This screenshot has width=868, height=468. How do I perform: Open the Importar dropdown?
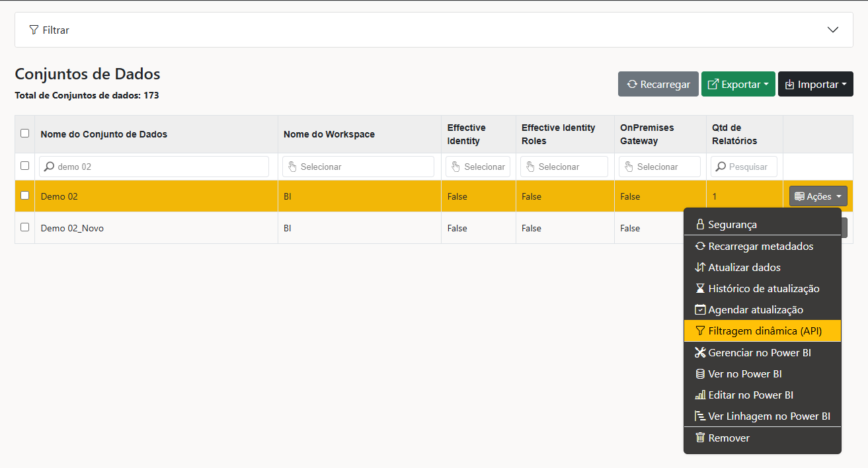click(815, 85)
